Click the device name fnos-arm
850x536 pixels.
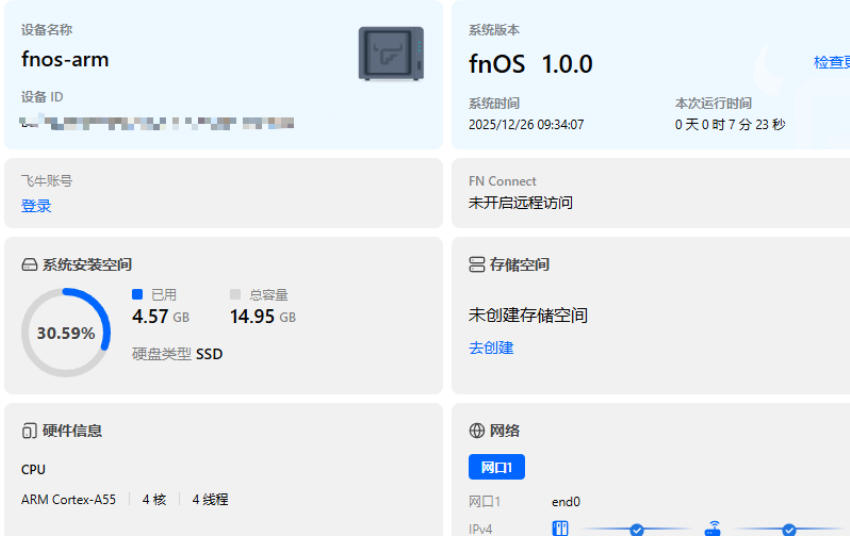[x=65, y=59]
